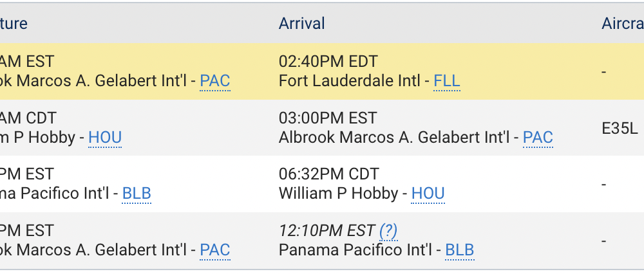
Task: Click the Aircraft column header
Action: pyautogui.click(x=623, y=23)
